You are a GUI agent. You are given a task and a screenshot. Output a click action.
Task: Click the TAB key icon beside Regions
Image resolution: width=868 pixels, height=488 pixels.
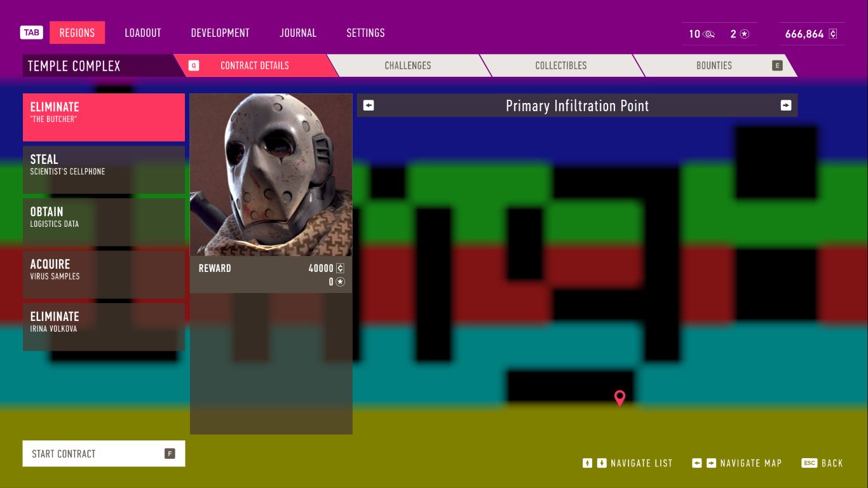coord(32,32)
